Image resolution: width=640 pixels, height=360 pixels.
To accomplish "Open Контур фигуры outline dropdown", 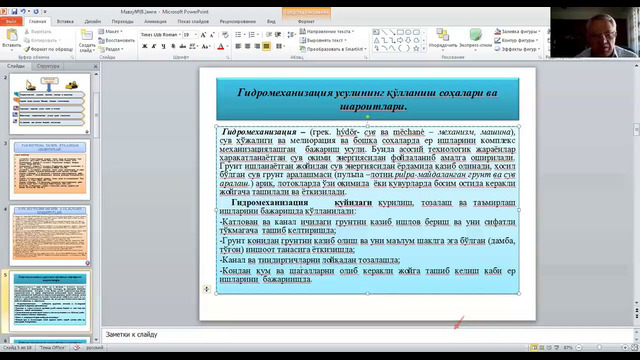I will (516, 40).
